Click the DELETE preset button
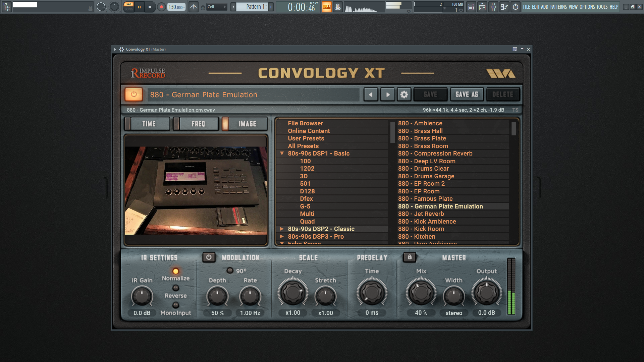This screenshot has width=644, height=362. coord(503,95)
